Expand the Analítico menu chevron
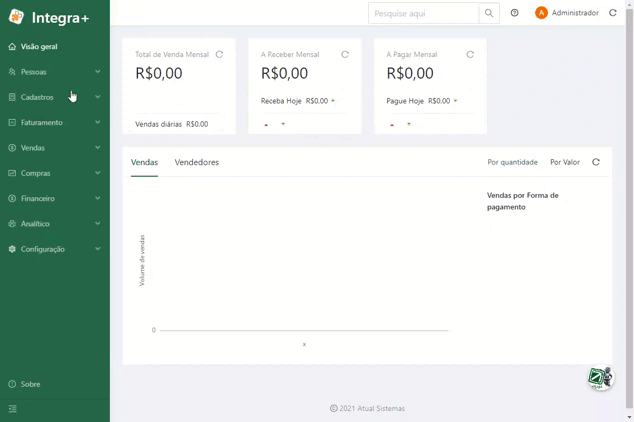634x422 pixels. [97, 224]
